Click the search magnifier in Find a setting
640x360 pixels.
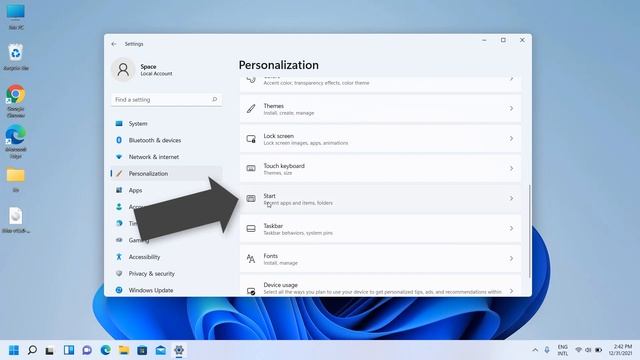click(215, 99)
